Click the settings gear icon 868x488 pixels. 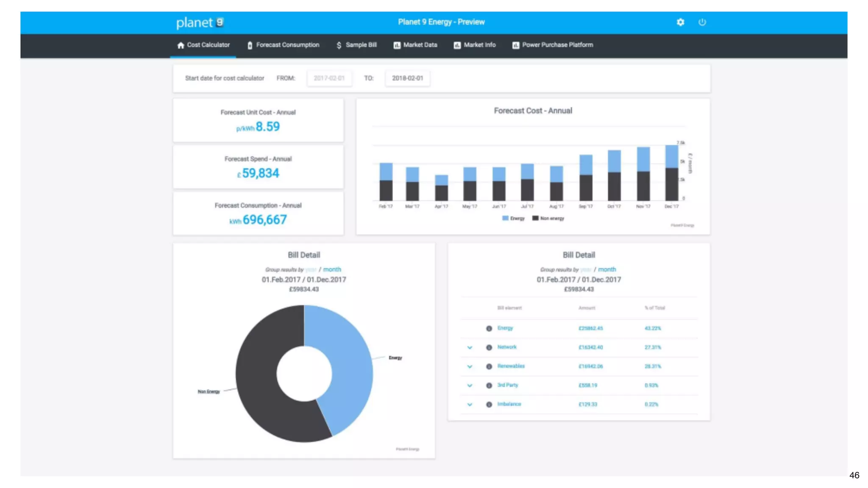680,22
